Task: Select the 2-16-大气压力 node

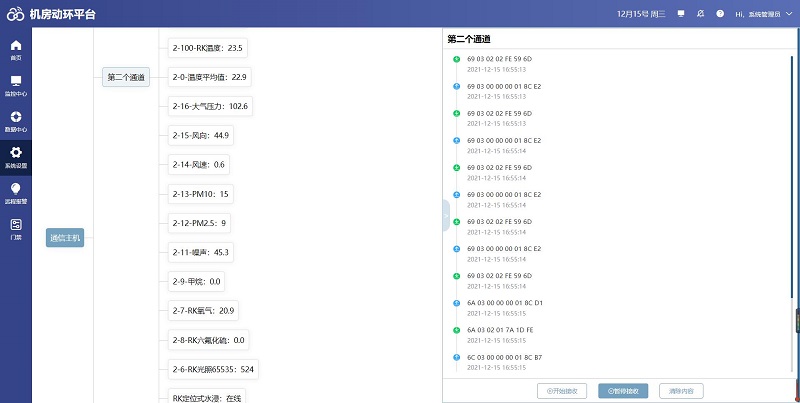Action: 210,106
